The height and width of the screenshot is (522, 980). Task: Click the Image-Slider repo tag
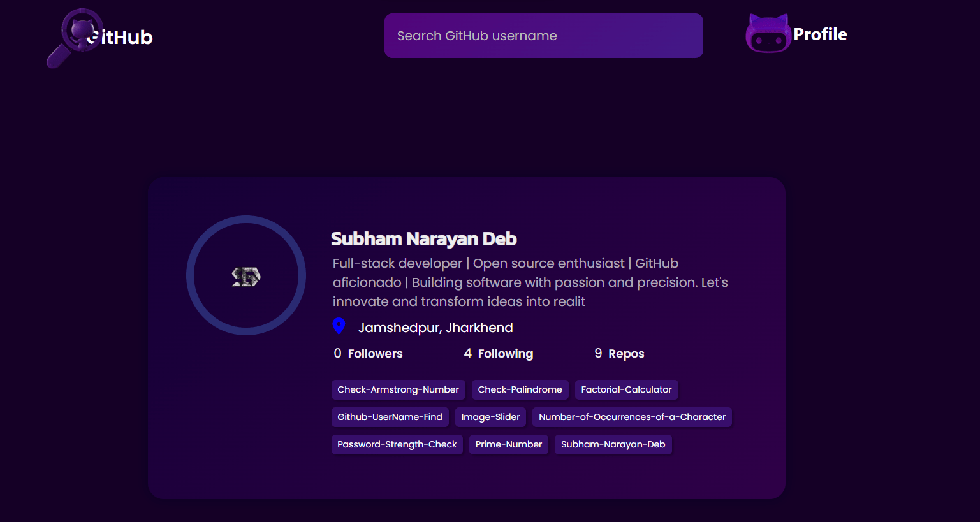point(490,417)
